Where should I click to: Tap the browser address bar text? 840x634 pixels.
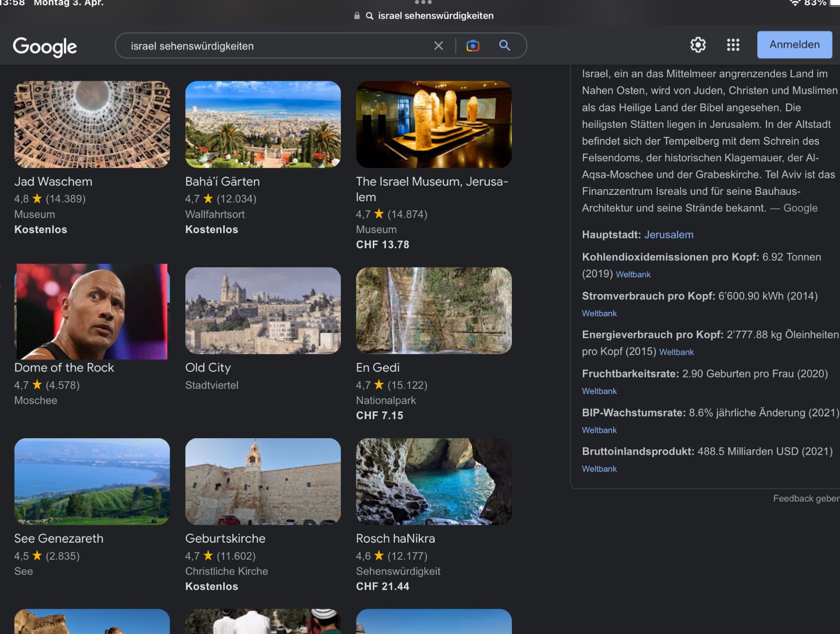(436, 16)
